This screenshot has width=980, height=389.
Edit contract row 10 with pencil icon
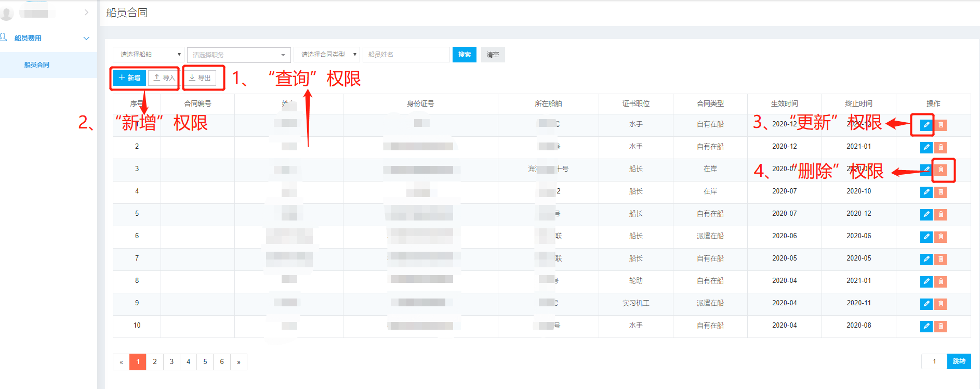point(926,326)
